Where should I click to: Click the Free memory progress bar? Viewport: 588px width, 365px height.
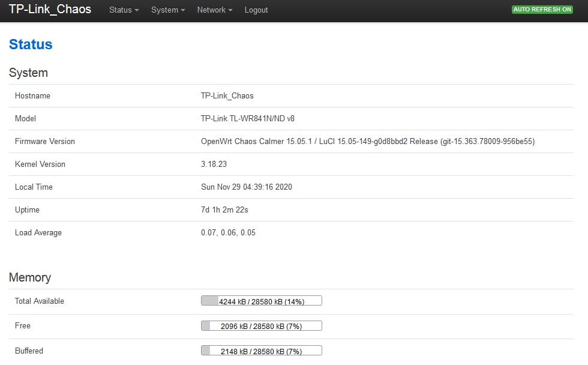(x=262, y=325)
